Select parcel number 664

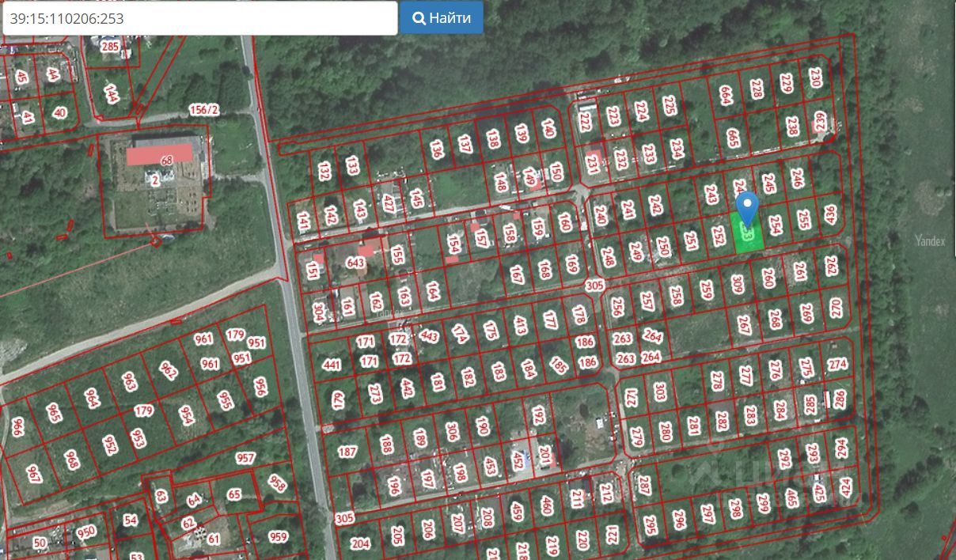point(725,96)
